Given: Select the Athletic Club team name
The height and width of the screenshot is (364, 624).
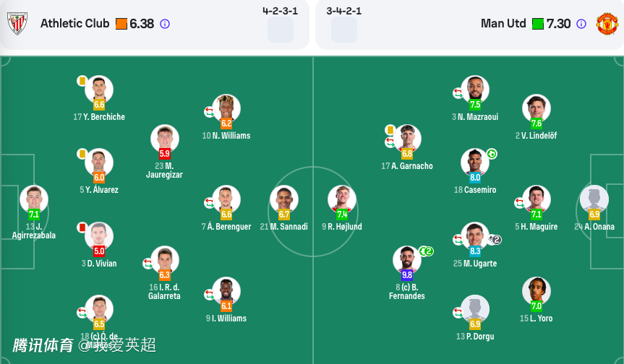Looking at the screenshot, I should pyautogui.click(x=74, y=24).
